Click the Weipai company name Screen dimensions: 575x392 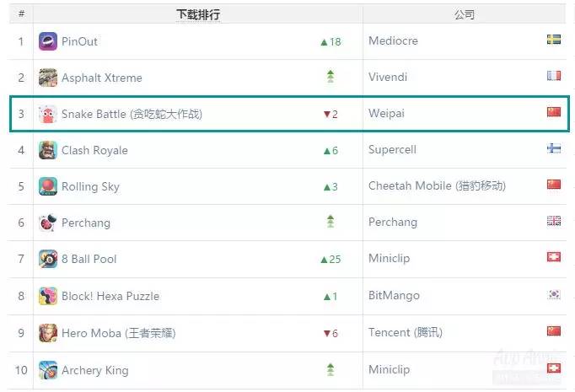(386, 114)
